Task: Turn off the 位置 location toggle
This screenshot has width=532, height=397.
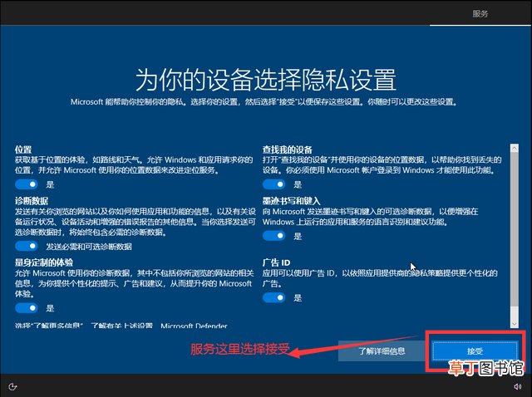Action: pos(26,184)
